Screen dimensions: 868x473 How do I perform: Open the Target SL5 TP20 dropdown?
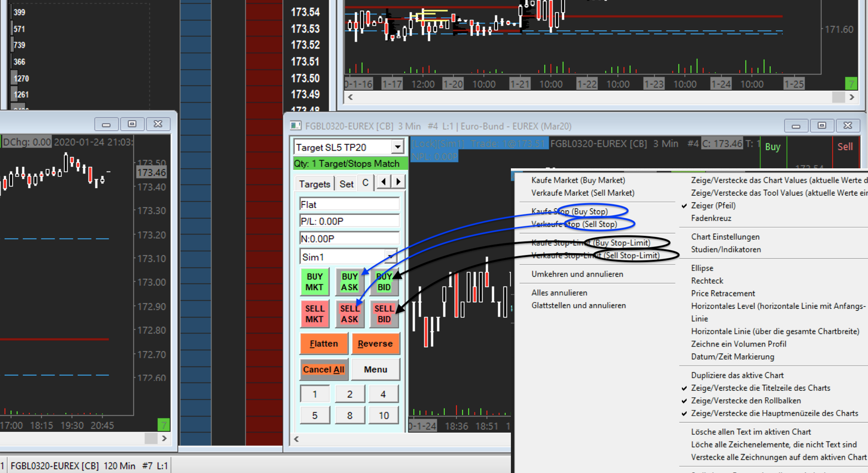tap(397, 147)
